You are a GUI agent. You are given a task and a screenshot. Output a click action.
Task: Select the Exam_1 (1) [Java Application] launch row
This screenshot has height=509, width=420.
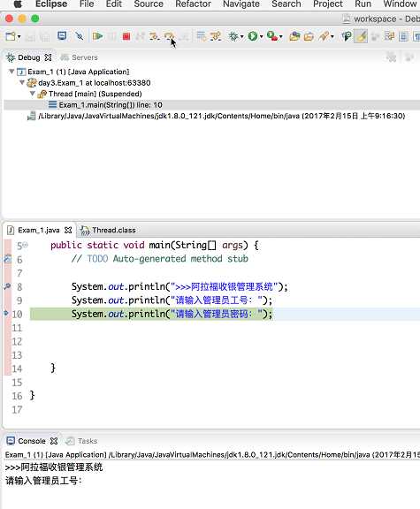click(79, 72)
